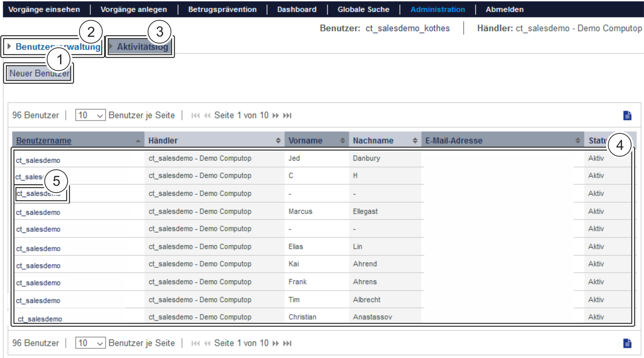This screenshot has height=358, width=644.
Task: Open bottom users-per-page dropdown
Action: point(90,343)
